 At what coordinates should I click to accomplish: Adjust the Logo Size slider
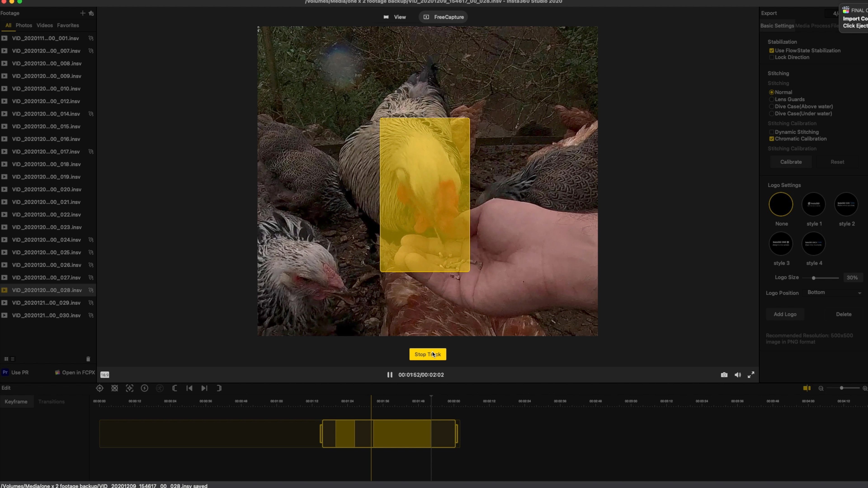(x=814, y=278)
